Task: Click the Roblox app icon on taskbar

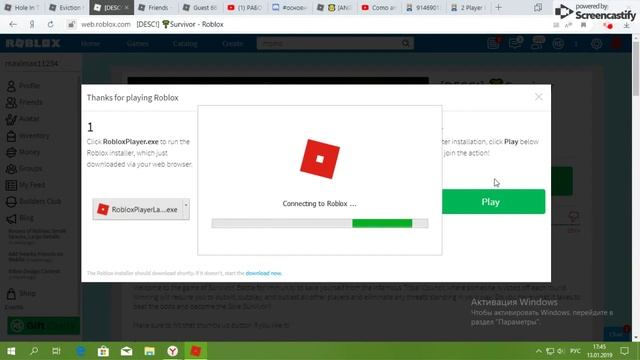Action: coord(196,351)
